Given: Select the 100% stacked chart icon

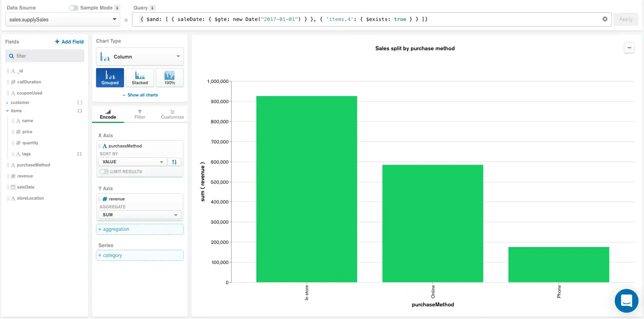Looking at the screenshot, I should point(169,77).
